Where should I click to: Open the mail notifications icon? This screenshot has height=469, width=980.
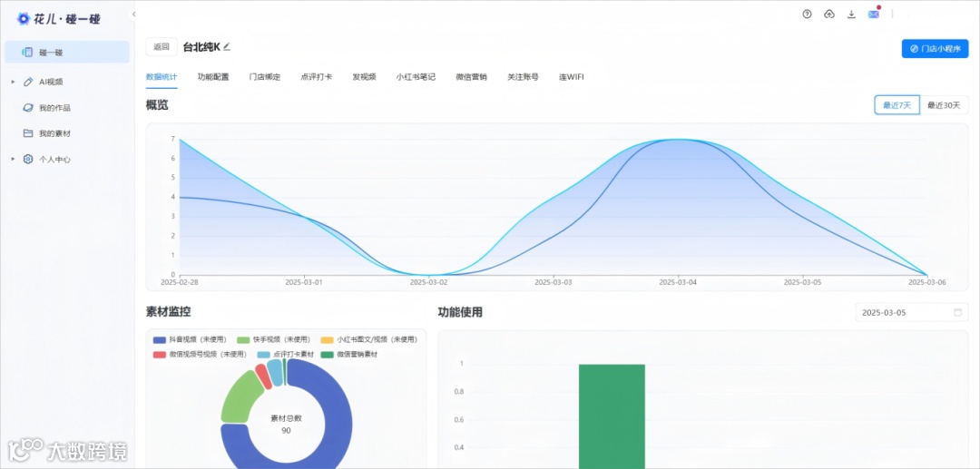pos(873,14)
